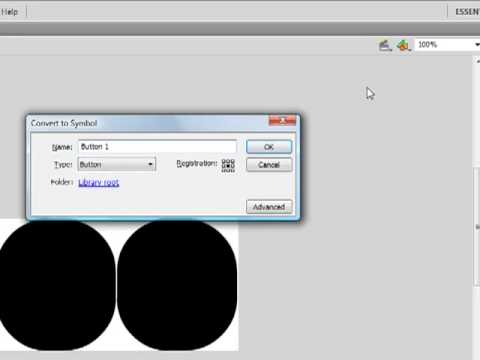The height and width of the screenshot is (360, 480).
Task: Cancel the Convert to Symbol dialog
Action: point(269,165)
